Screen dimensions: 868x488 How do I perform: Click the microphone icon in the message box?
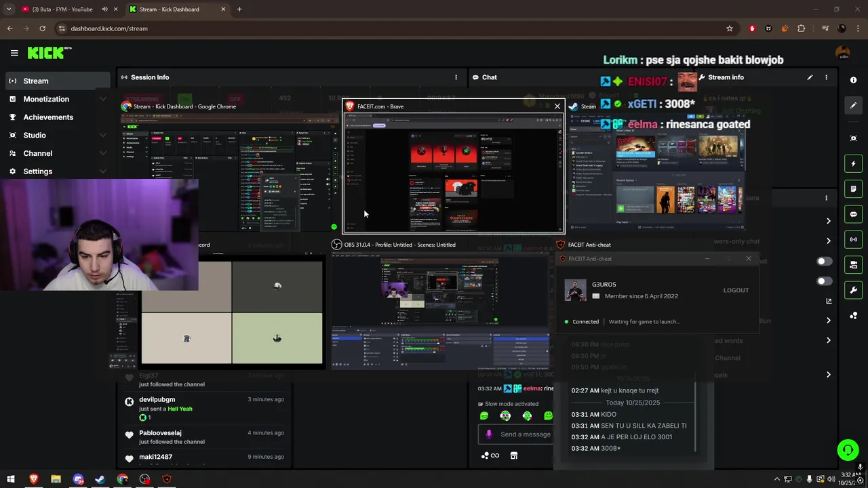(x=489, y=434)
